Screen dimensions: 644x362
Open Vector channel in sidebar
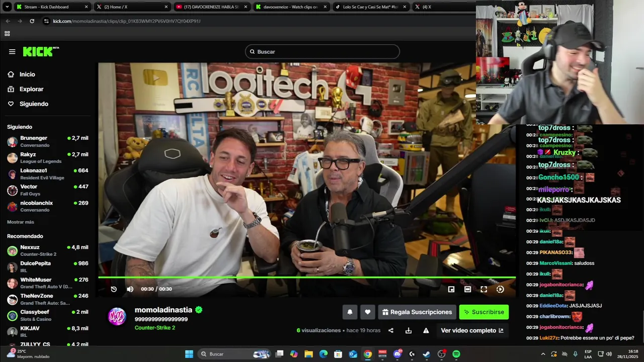coord(48,190)
